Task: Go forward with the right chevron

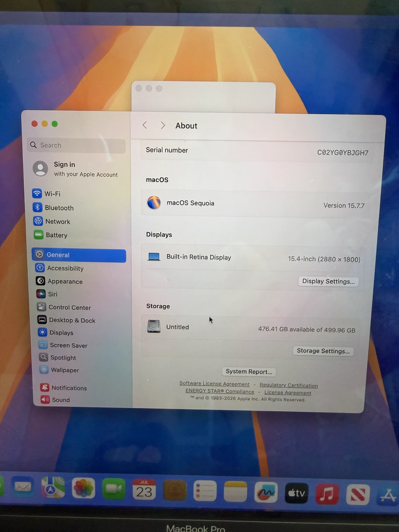Action: pyautogui.click(x=163, y=126)
